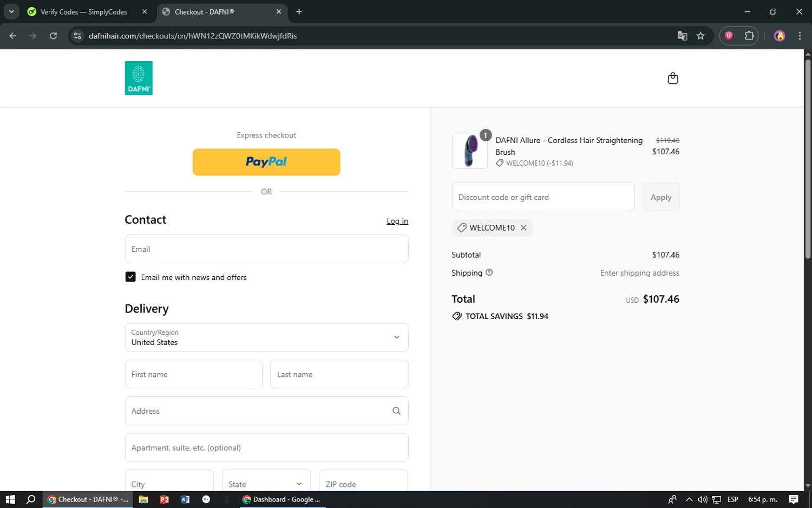
Task: Click the taskbar clock 6:54 p. m.
Action: [x=762, y=499]
